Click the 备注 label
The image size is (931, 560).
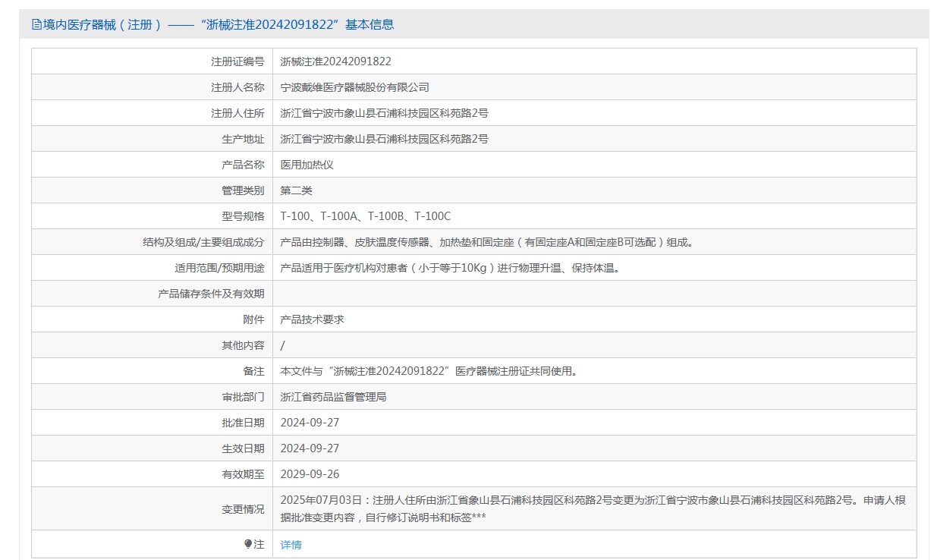point(253,371)
